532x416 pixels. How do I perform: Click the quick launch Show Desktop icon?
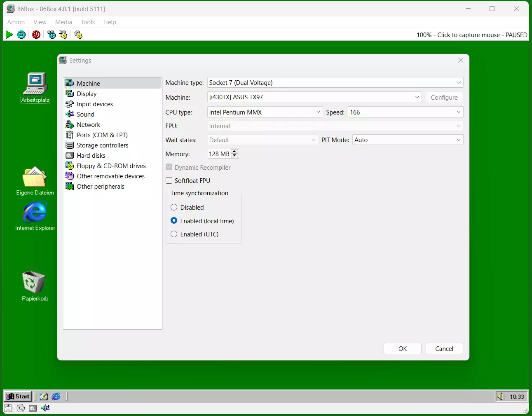click(x=44, y=396)
